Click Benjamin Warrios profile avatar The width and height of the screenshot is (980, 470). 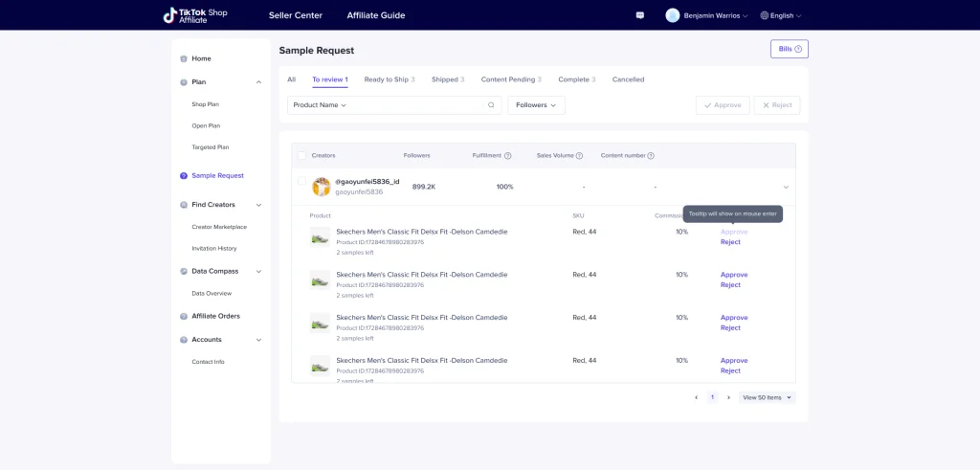point(673,15)
